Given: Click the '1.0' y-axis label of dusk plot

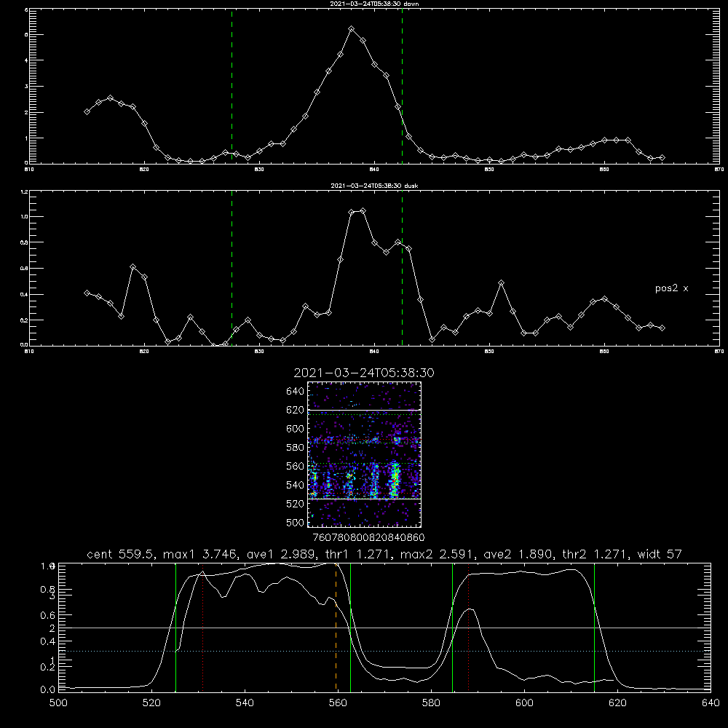Looking at the screenshot, I should [x=24, y=217].
